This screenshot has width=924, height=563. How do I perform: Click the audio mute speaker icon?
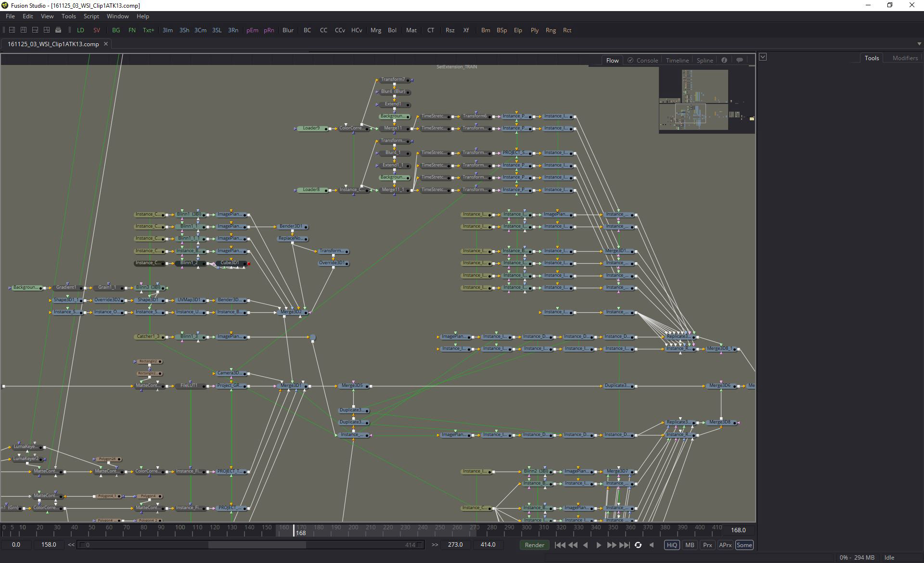pos(652,545)
